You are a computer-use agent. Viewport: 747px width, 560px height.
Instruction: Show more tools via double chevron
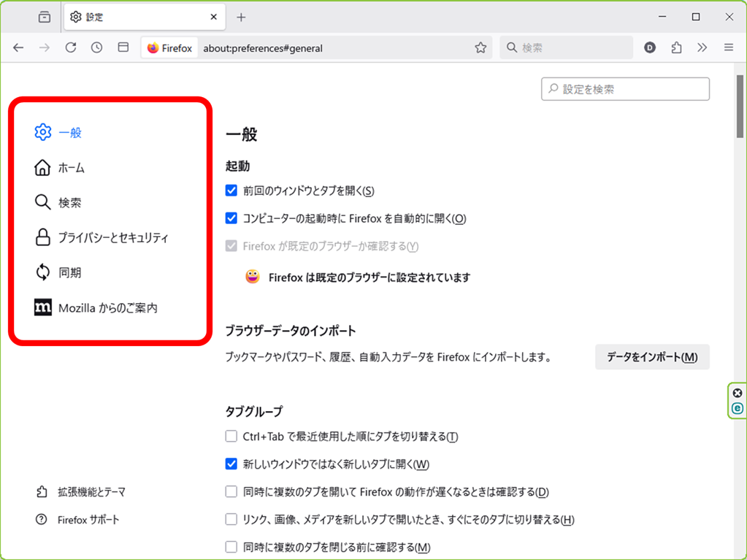[702, 47]
